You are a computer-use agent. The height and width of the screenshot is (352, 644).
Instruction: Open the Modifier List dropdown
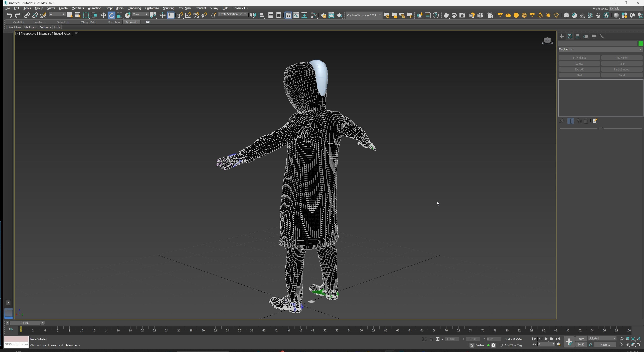(600, 50)
